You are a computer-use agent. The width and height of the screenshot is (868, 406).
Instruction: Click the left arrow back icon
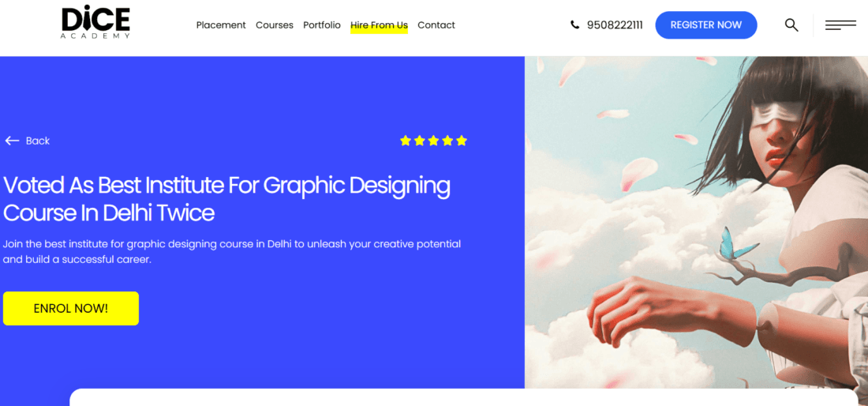pyautogui.click(x=12, y=141)
